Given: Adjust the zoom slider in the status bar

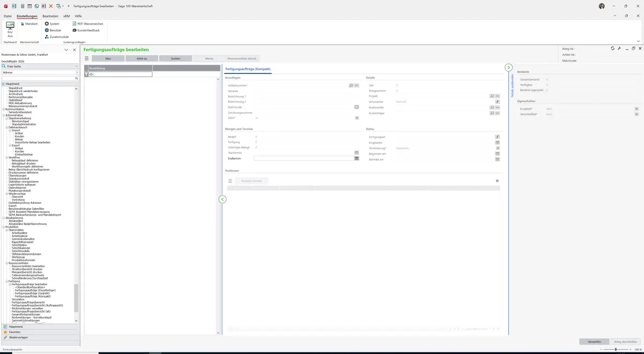Looking at the screenshot, I should pyautogui.click(x=615, y=350).
